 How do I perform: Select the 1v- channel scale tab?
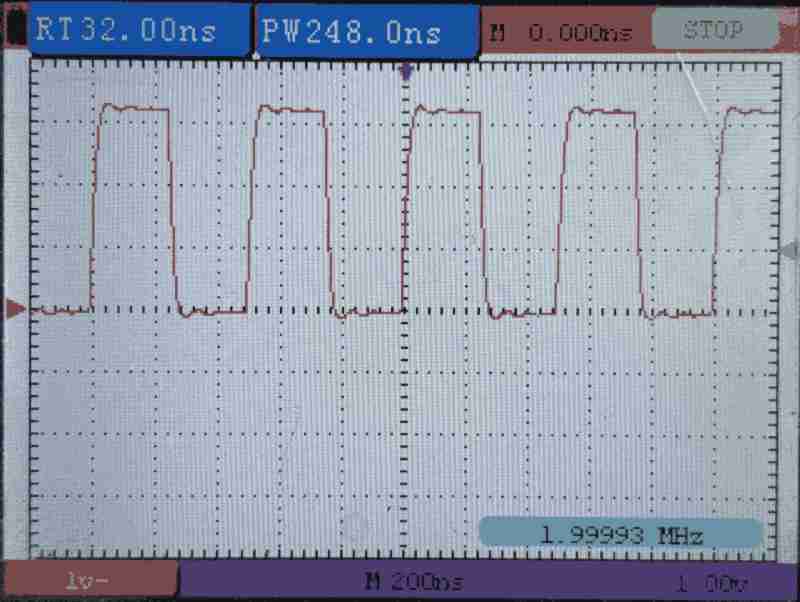point(88,581)
